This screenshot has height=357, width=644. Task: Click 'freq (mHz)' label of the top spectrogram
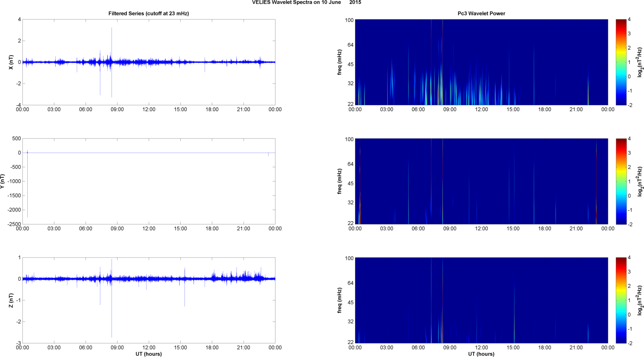click(x=340, y=62)
